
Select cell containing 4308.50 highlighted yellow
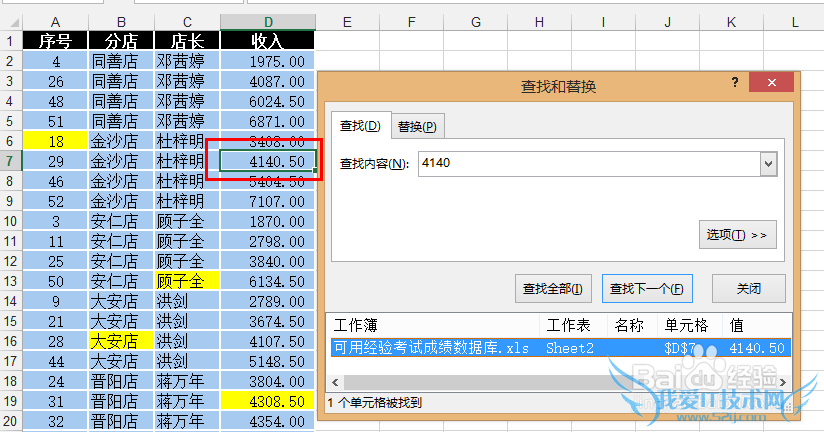click(x=267, y=400)
